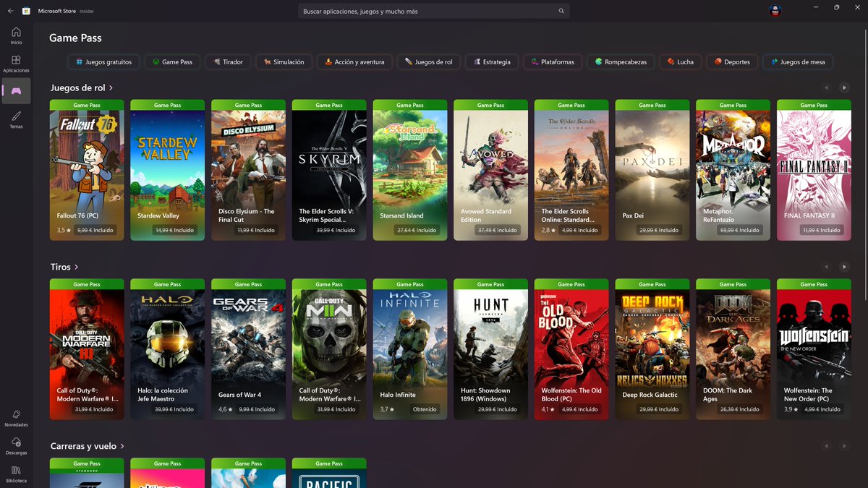Open the Modern Warfare III cover card

[87, 350]
